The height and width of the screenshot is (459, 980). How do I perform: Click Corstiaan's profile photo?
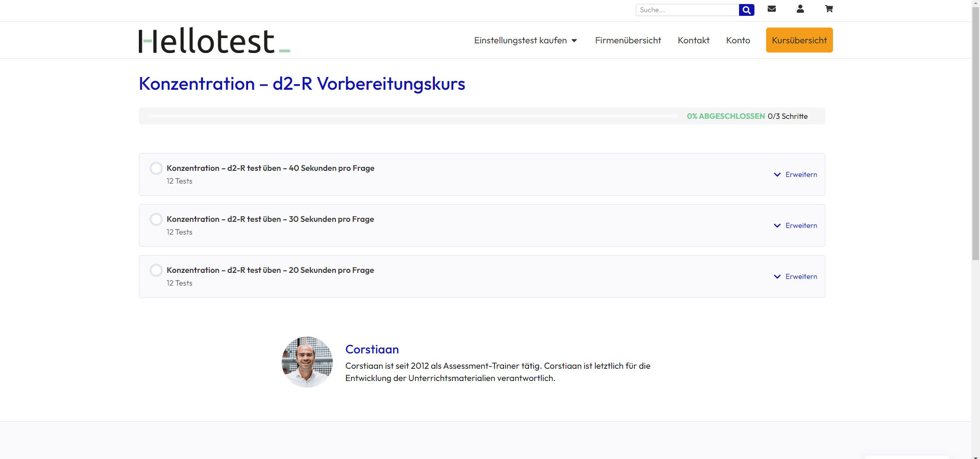click(307, 362)
